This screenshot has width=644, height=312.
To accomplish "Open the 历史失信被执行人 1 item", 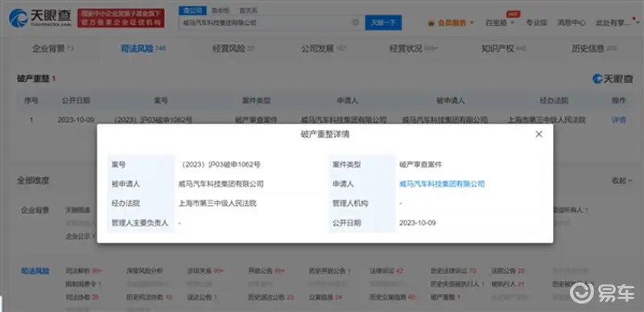I will [457, 284].
